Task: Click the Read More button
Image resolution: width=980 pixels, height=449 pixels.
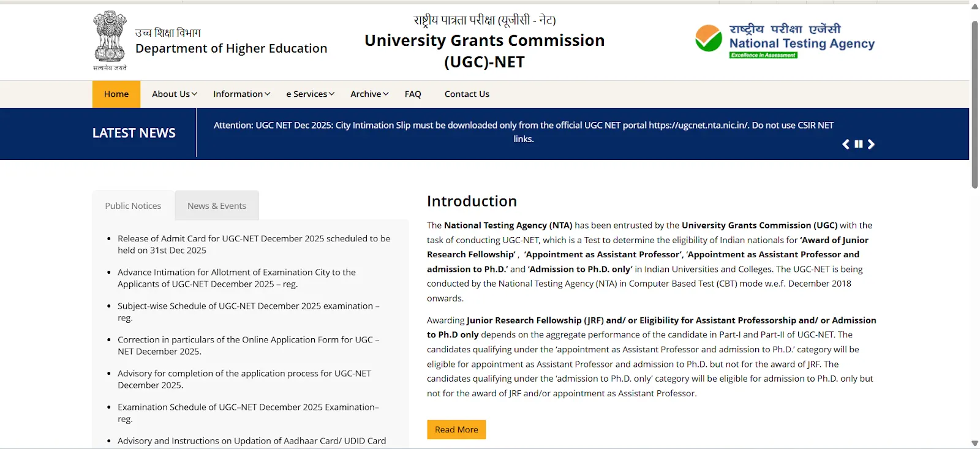Action: pyautogui.click(x=456, y=429)
